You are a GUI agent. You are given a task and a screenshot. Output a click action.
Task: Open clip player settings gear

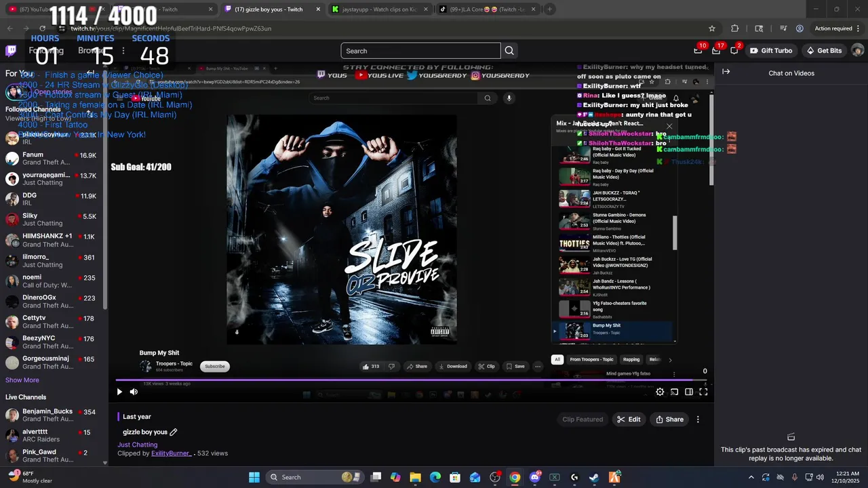[660, 392]
